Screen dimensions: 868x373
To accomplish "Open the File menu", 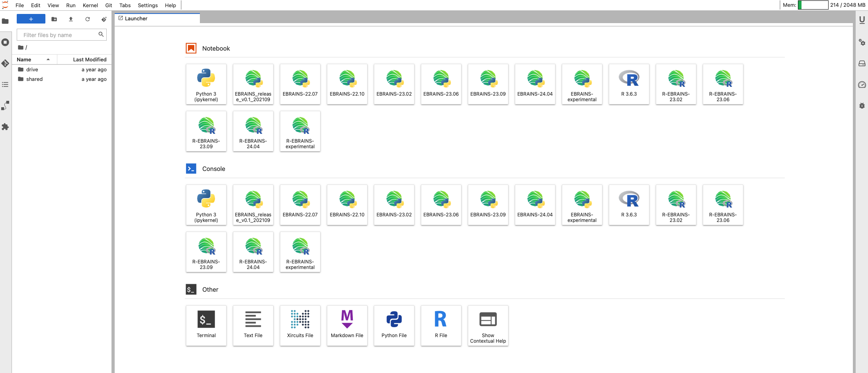I will click(x=20, y=5).
